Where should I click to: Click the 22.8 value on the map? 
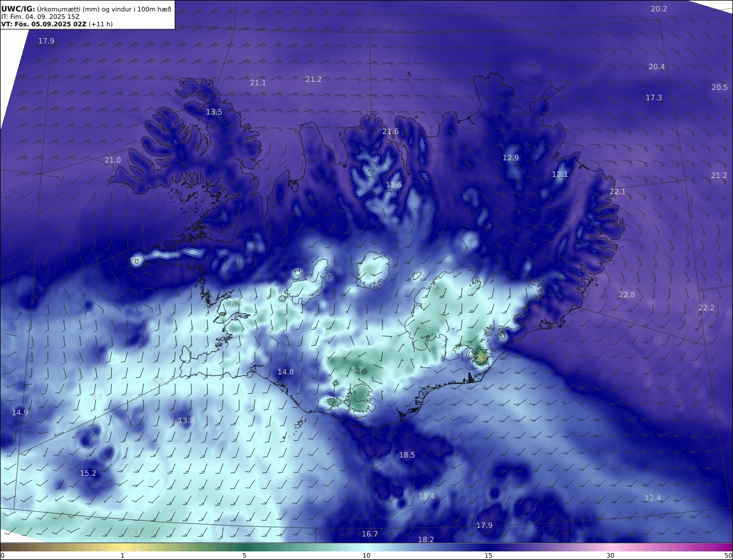[x=627, y=294]
